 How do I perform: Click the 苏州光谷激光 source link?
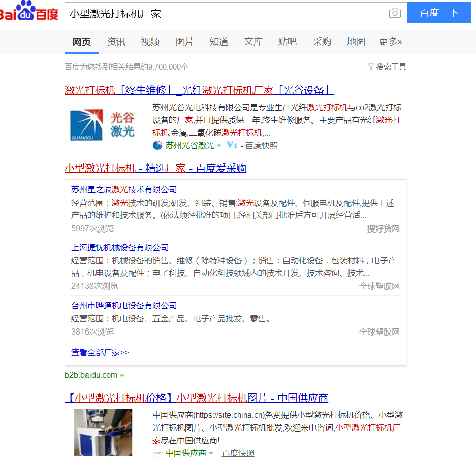(190, 146)
